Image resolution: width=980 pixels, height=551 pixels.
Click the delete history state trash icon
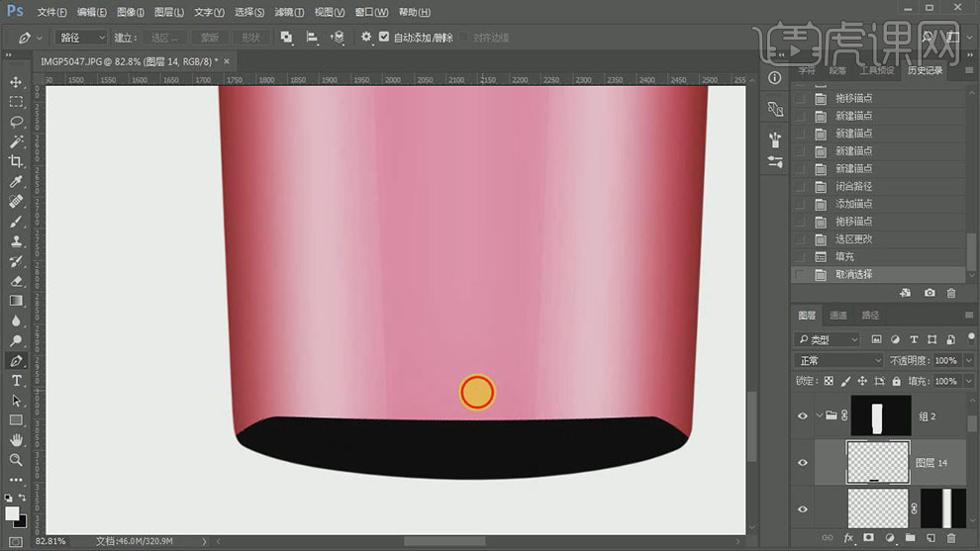pyautogui.click(x=951, y=293)
